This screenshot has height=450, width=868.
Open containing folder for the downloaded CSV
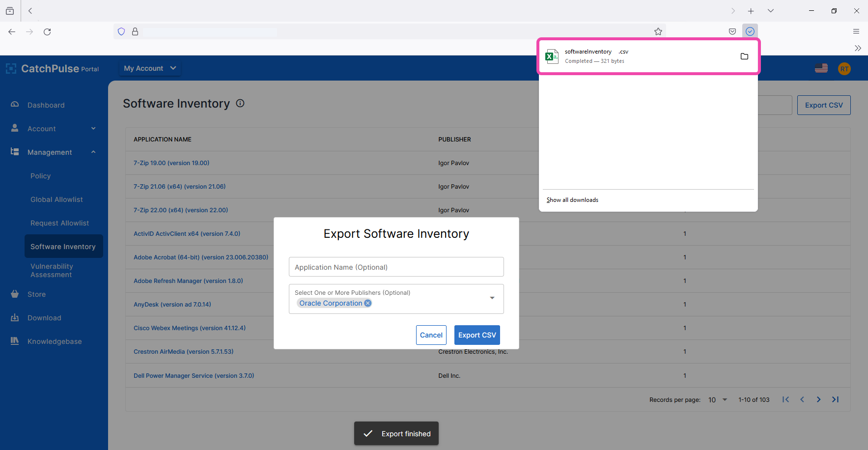click(744, 56)
